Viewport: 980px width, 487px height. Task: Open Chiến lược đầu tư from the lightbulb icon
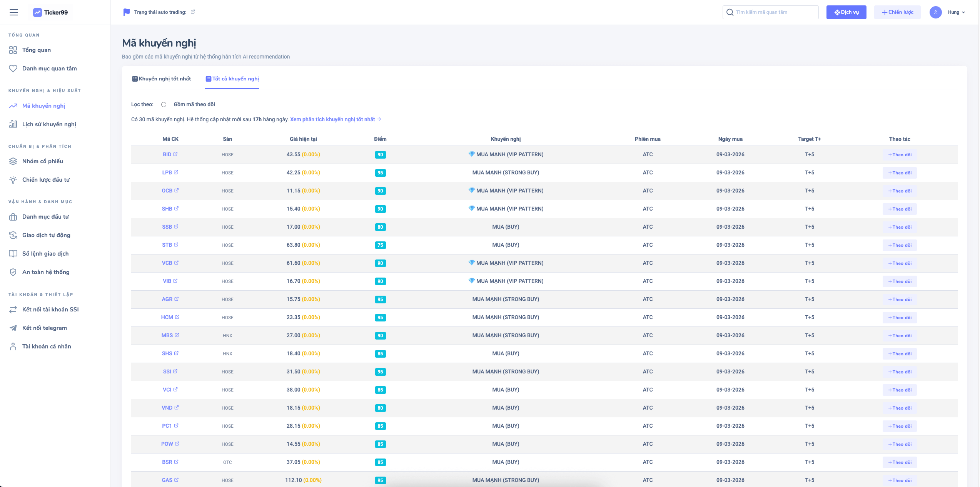coord(13,180)
